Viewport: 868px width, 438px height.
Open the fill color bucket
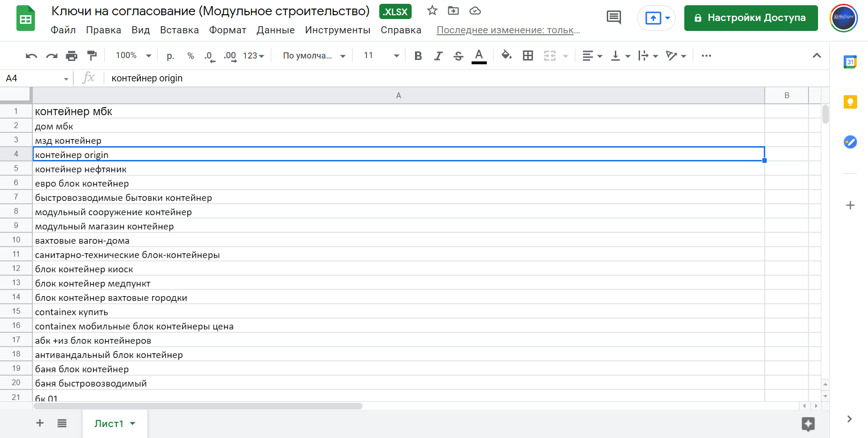(506, 56)
